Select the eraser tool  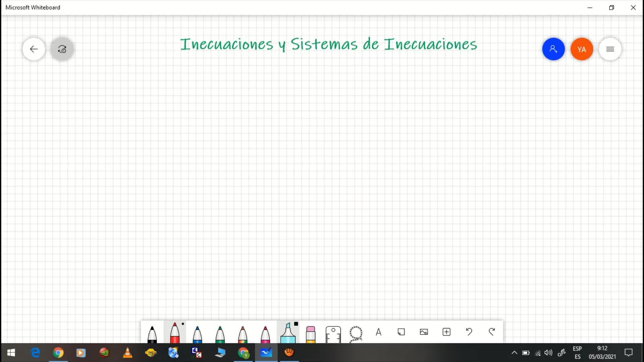tap(311, 334)
